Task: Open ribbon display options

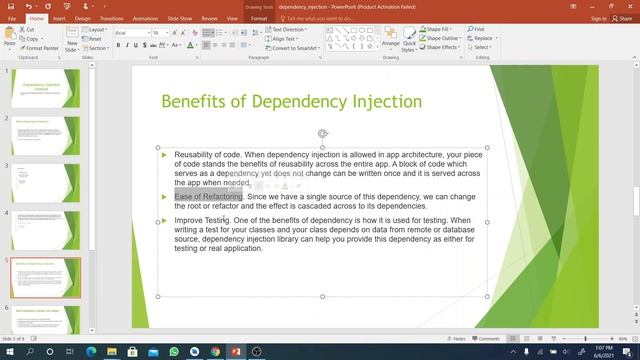Action: coord(573,7)
